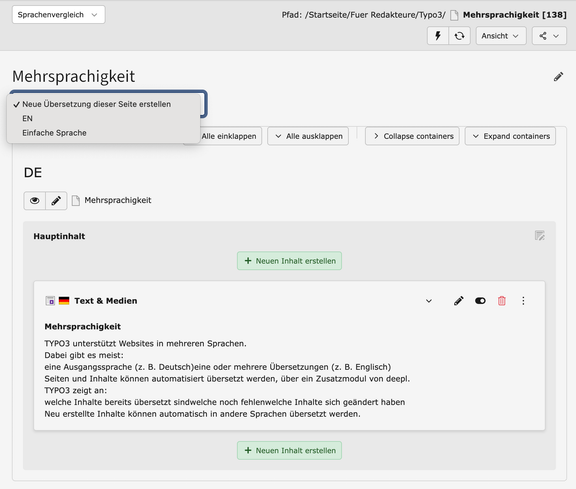Screen dimensions: 576x489
Task: Click the 'Mehrsprachigkeit' label beside the page icon
Action: (x=118, y=200)
